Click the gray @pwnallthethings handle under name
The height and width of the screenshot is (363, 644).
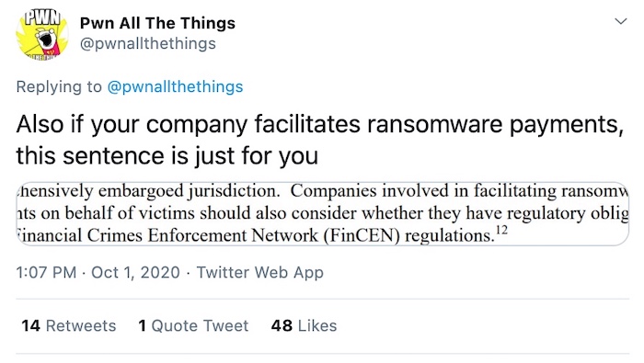click(x=148, y=43)
